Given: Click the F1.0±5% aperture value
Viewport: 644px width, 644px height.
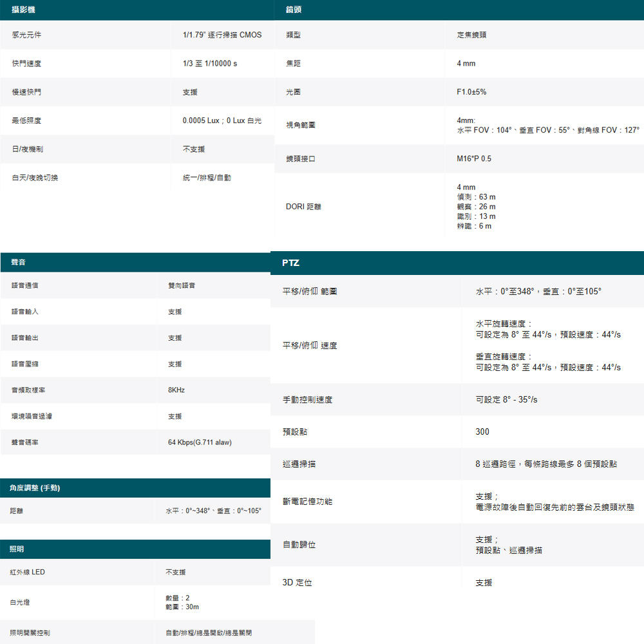Looking at the screenshot, I should point(471,92).
